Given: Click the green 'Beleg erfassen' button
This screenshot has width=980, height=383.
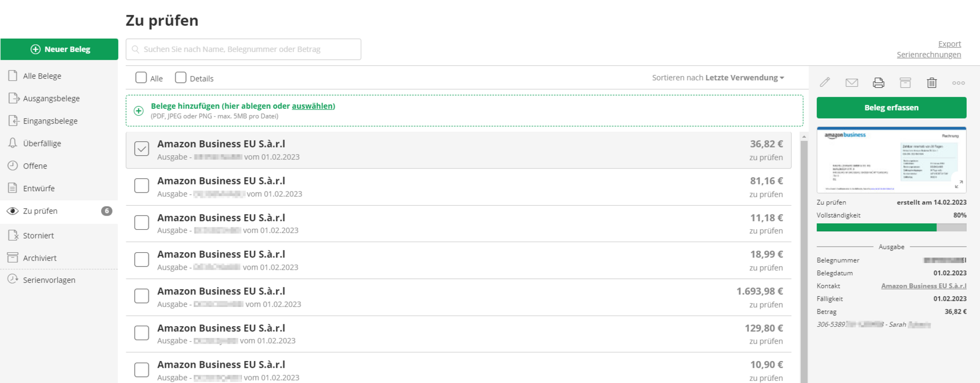Looking at the screenshot, I should (x=891, y=108).
